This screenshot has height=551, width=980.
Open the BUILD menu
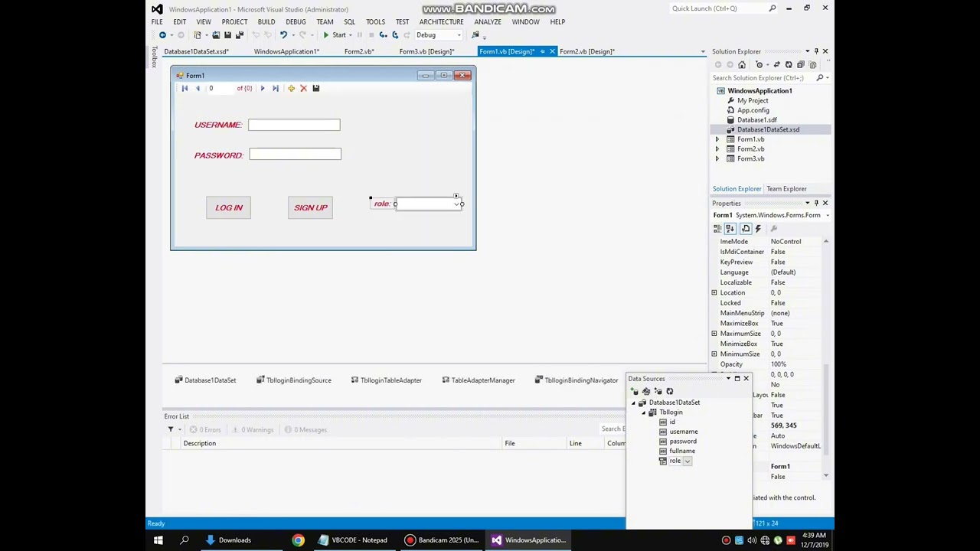point(266,21)
